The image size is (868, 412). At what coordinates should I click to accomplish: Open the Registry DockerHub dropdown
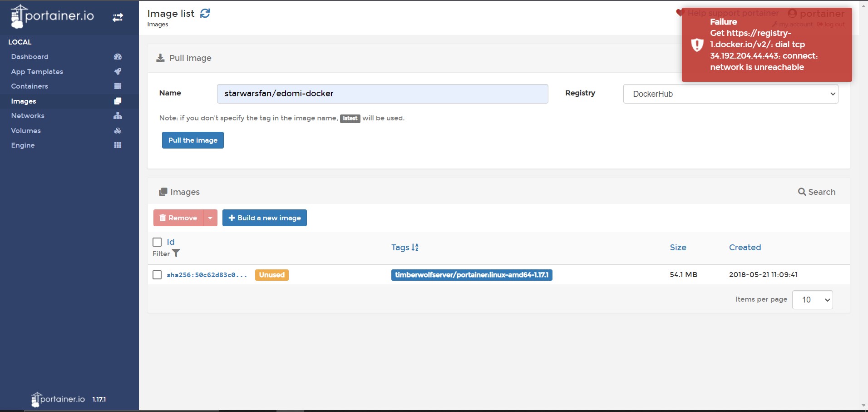click(x=730, y=94)
